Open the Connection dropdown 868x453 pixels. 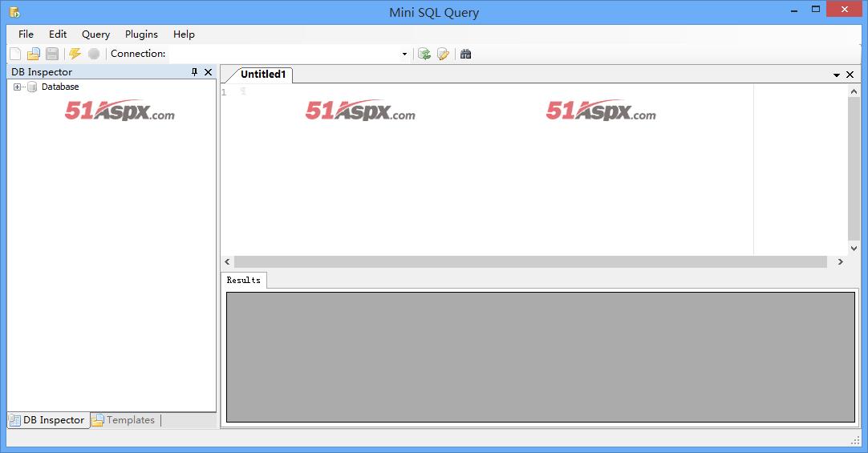tap(404, 54)
